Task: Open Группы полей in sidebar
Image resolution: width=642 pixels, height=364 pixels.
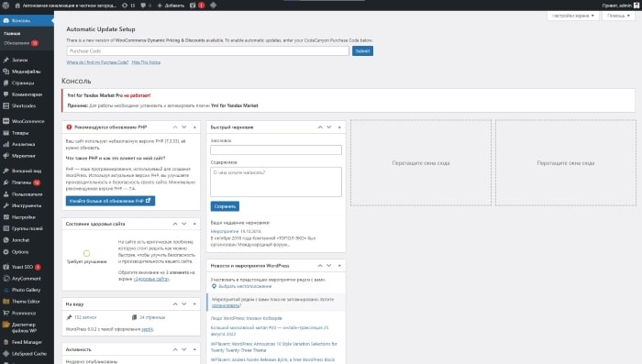Action: 27,228
